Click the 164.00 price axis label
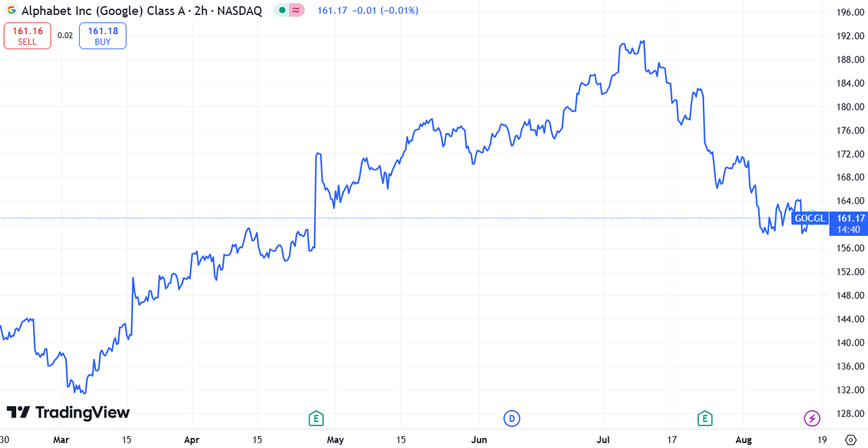 click(850, 201)
